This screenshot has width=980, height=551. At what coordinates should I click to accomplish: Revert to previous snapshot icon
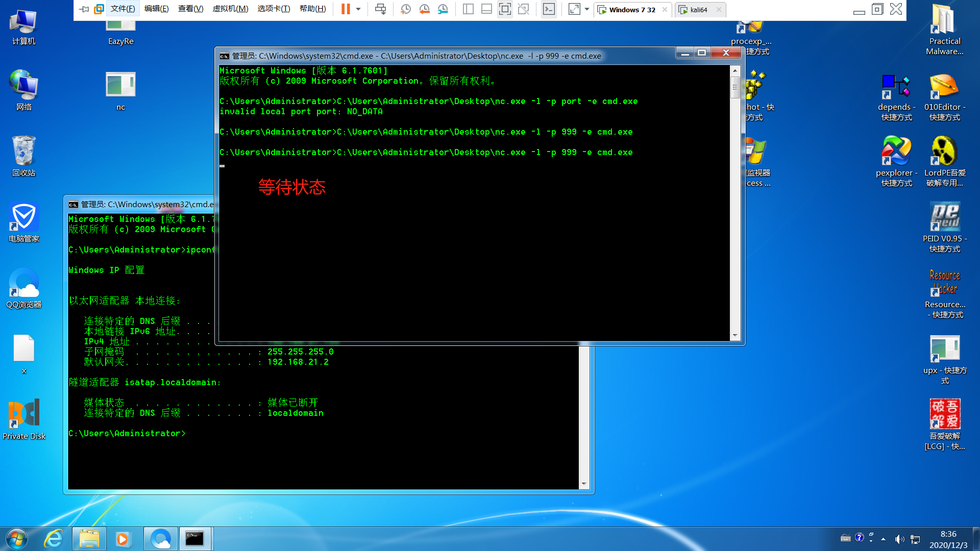point(424,9)
